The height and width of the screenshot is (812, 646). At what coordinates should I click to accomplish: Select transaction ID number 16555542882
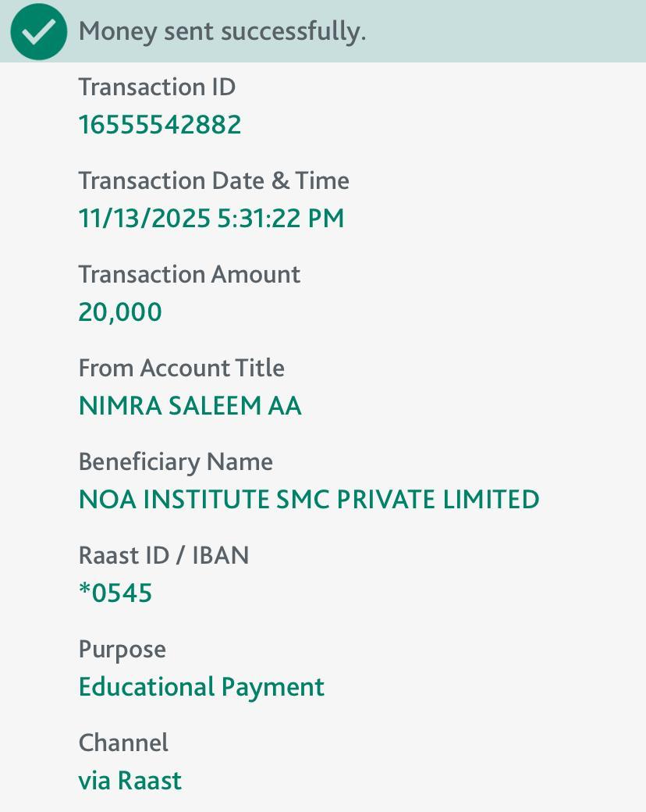click(x=160, y=125)
